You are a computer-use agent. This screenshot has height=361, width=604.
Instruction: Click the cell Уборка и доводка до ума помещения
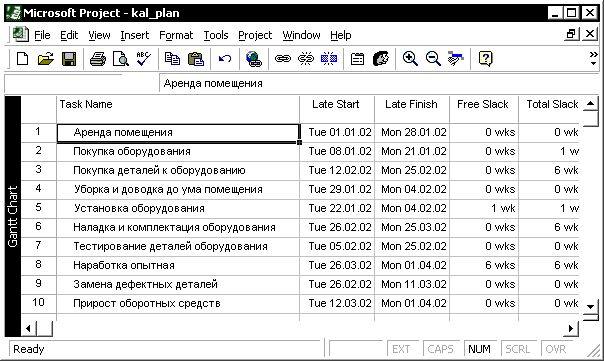coord(178,189)
